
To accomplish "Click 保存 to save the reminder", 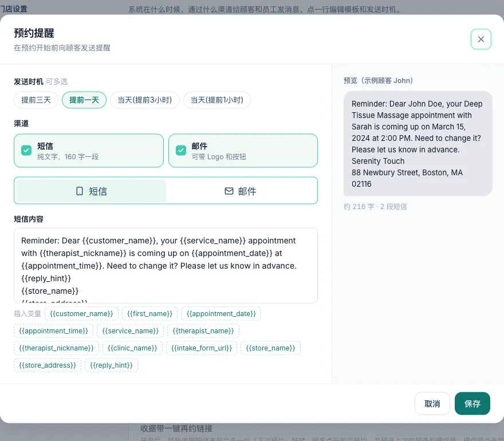I will click(472, 404).
